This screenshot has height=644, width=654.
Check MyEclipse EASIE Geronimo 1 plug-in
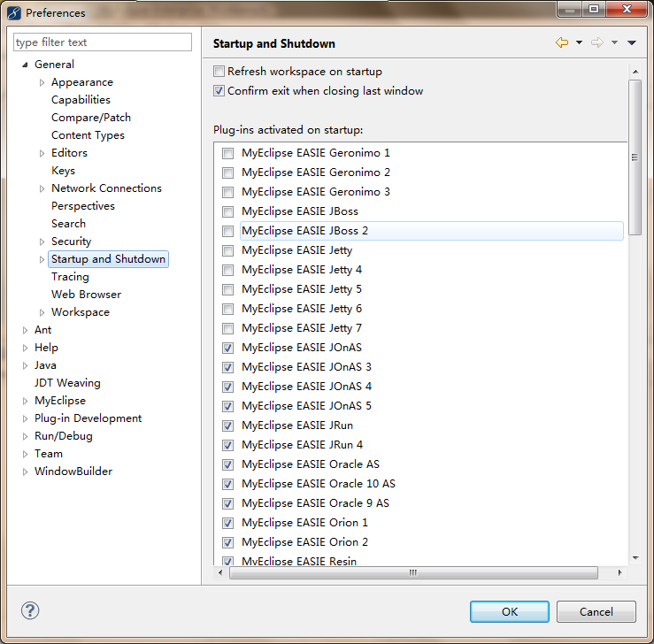click(227, 153)
